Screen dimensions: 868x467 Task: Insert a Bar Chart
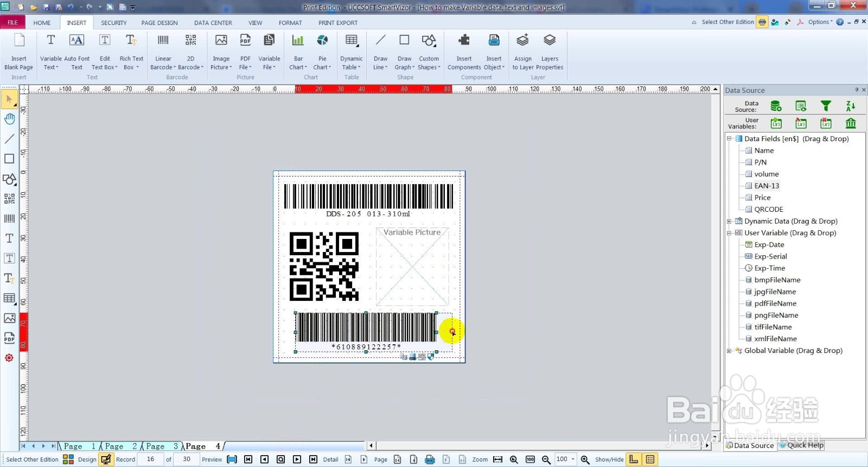point(298,52)
